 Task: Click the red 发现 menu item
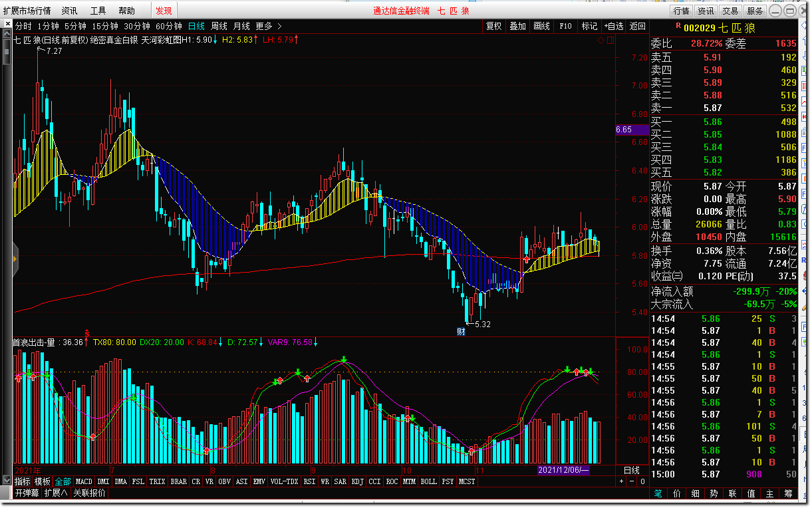(x=164, y=11)
